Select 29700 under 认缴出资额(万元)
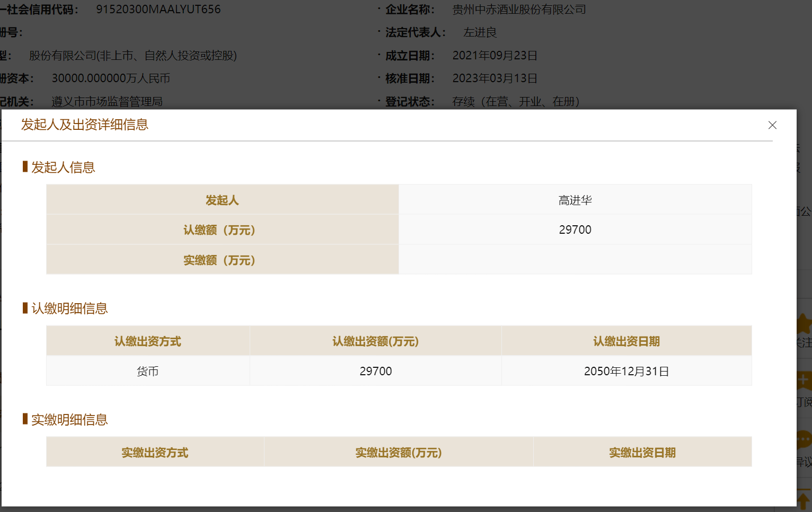 376,371
